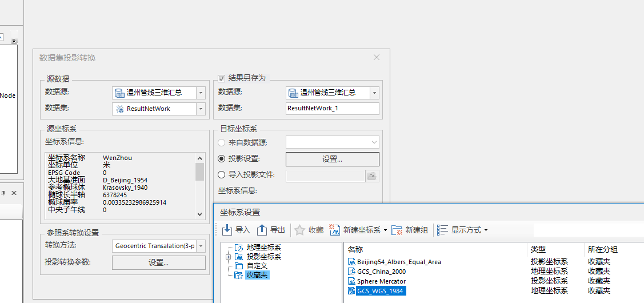Open the 来自数据源 combo box
The width and height of the screenshot is (644, 303).
(332, 143)
